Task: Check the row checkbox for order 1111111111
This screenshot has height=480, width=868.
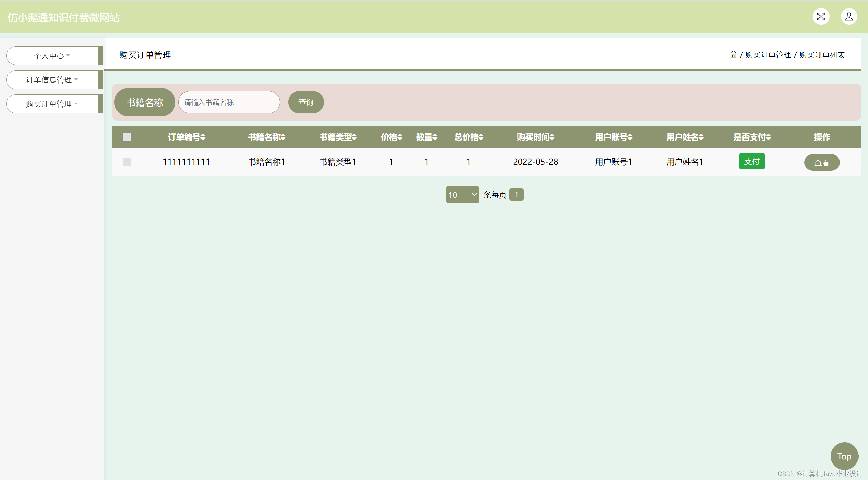Action: tap(127, 162)
